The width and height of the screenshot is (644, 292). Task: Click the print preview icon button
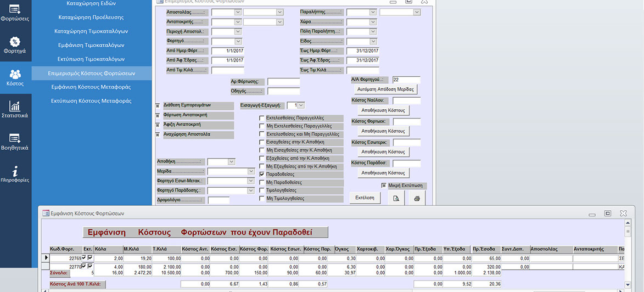(395, 199)
